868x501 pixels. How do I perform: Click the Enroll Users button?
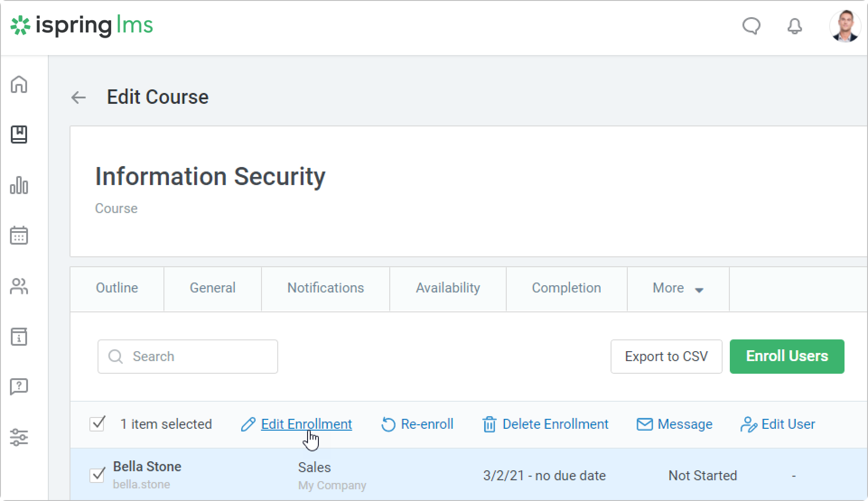[x=786, y=356]
